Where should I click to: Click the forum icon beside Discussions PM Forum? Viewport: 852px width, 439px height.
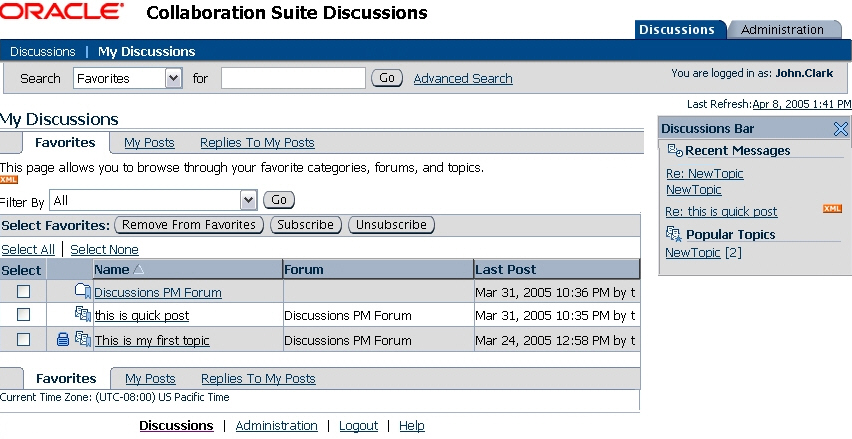point(83,291)
